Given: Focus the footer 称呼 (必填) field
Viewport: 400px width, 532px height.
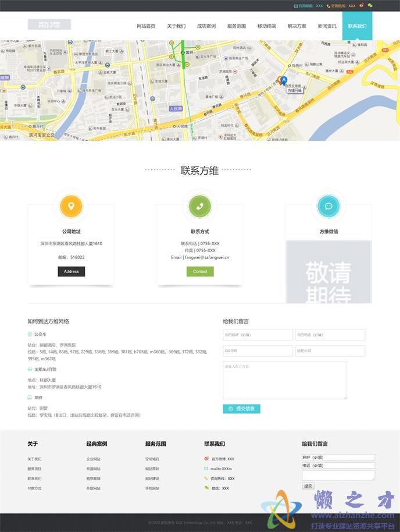Looking at the screenshot, I should click(338, 457).
